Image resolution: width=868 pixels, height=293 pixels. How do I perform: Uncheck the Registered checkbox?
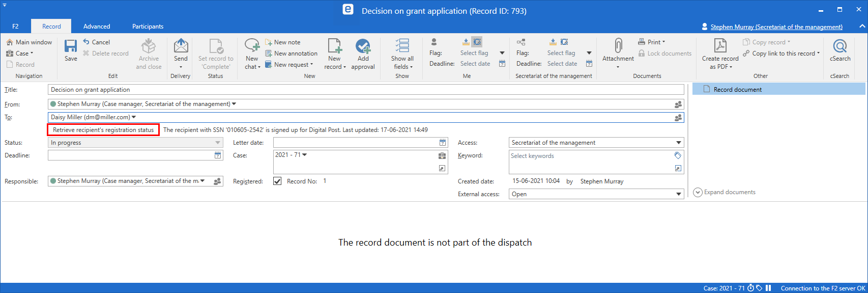pyautogui.click(x=277, y=181)
